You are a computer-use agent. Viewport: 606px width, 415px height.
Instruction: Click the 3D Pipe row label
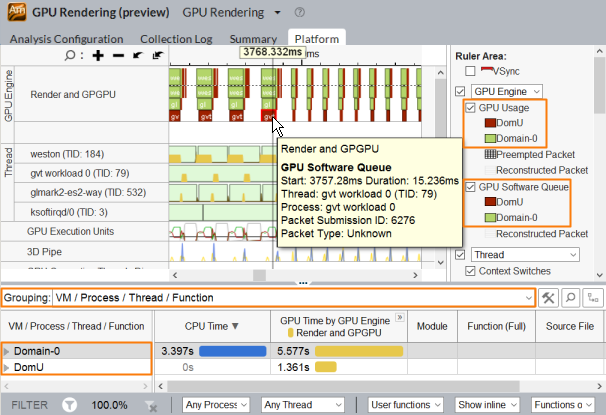point(44,252)
